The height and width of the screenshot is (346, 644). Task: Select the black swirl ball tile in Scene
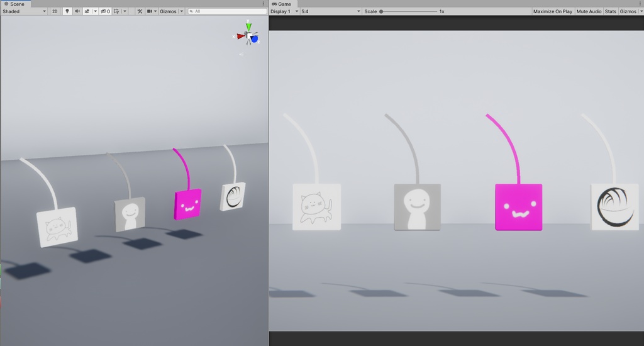coord(233,196)
